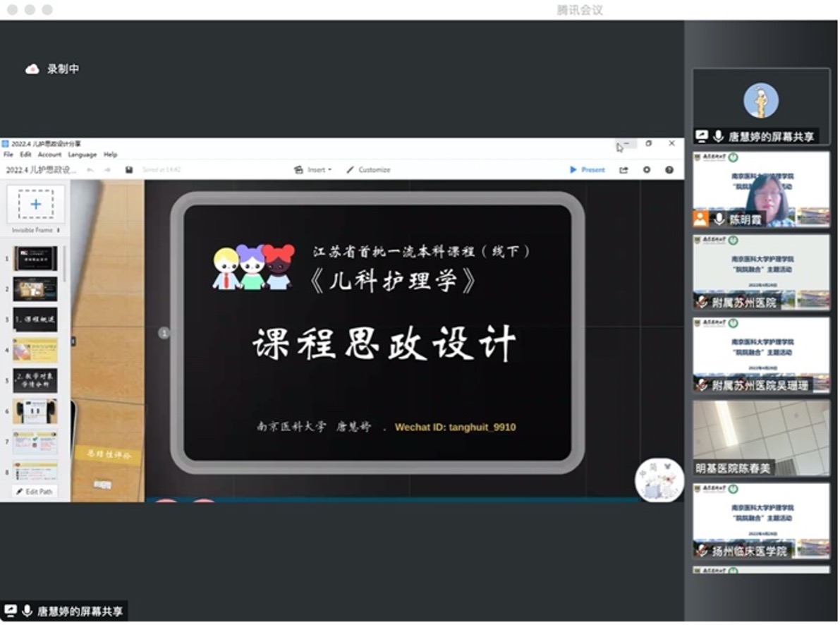Open the share icon next to Present
This screenshot has width=840, height=625.
(x=623, y=170)
